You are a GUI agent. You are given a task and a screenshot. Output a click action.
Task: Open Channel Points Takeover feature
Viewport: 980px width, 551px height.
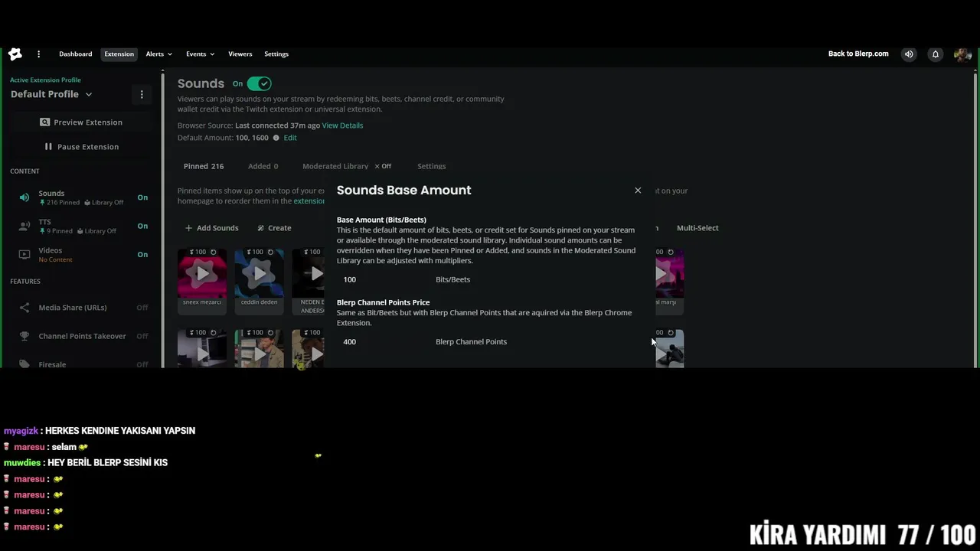pyautogui.click(x=82, y=336)
